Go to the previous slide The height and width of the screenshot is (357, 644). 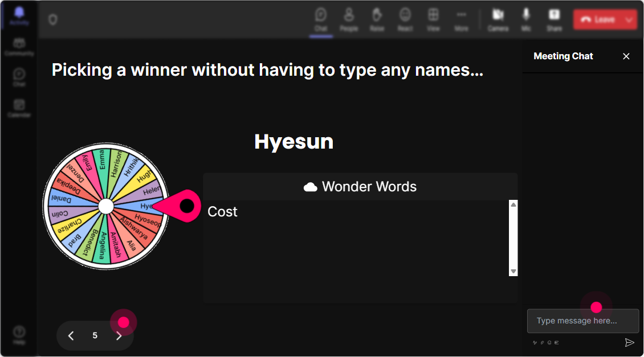71,336
